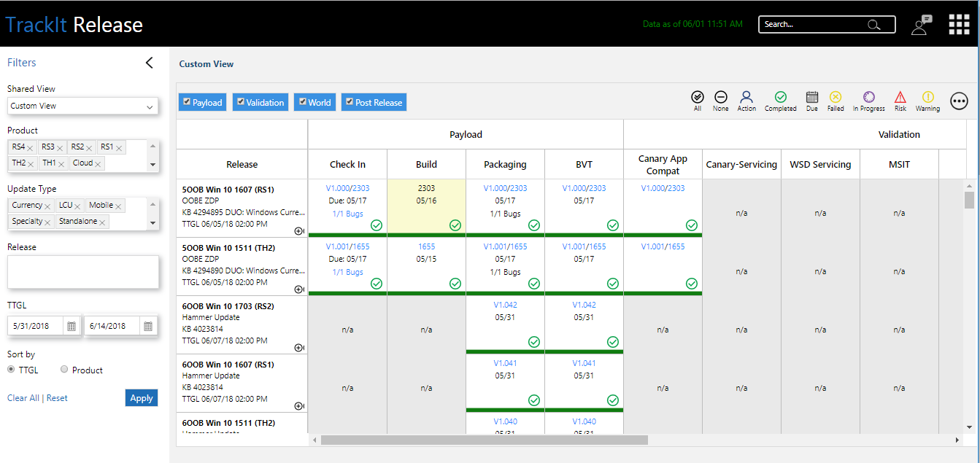Open the app grid launcher icon
The height and width of the screenshot is (463, 980).
(x=959, y=24)
